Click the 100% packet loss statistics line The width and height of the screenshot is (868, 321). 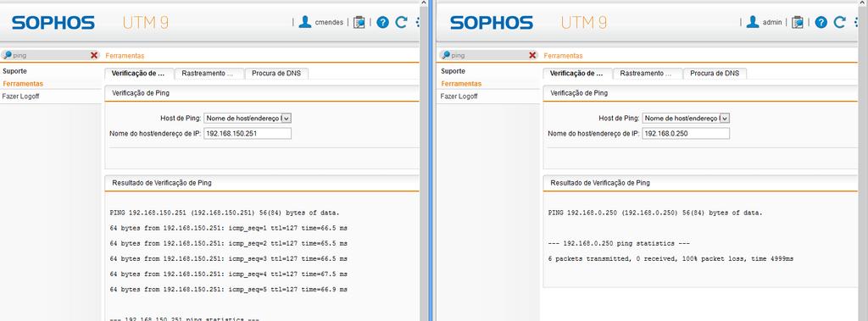click(671, 258)
